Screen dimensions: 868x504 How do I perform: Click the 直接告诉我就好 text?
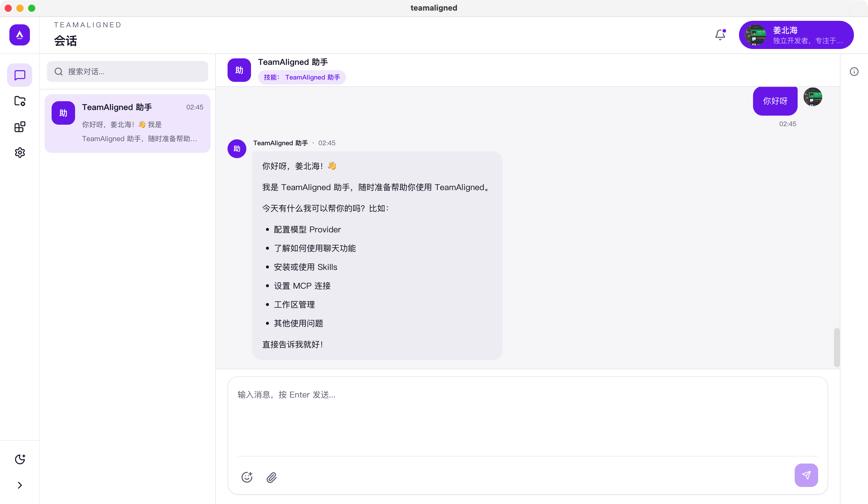293,344
